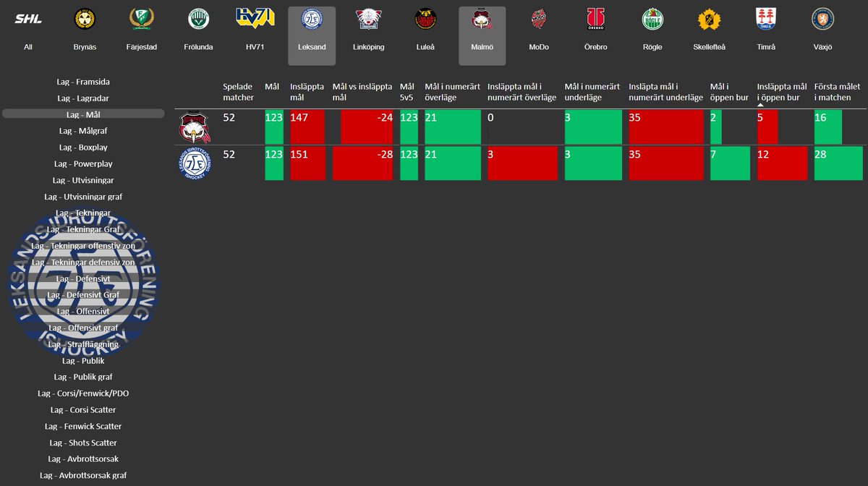Click the -24 goal difference cell
This screenshot has width=868, height=486.
tap(367, 127)
